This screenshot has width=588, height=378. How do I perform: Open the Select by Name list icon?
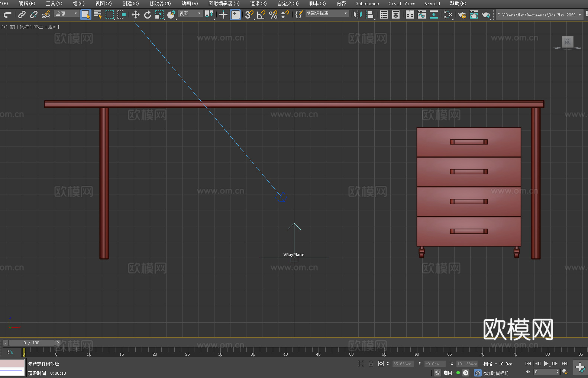(98, 14)
